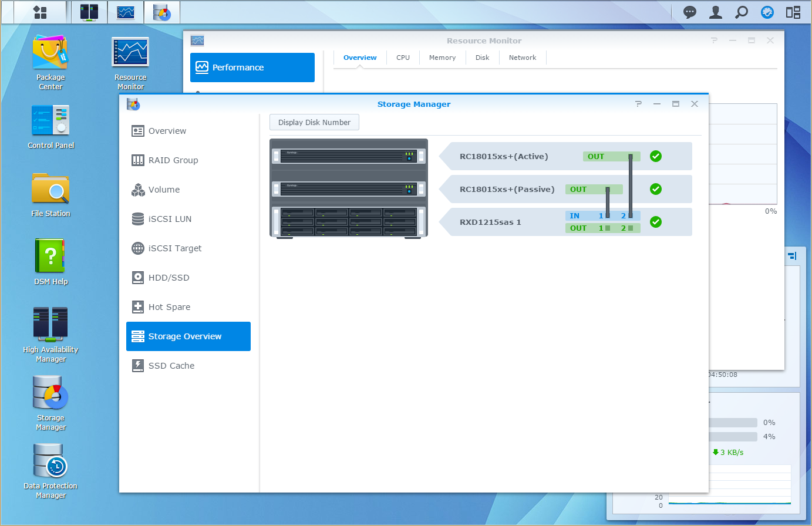The height and width of the screenshot is (526, 812).
Task: Click the Resource Monitor help question icon
Action: coord(714,41)
